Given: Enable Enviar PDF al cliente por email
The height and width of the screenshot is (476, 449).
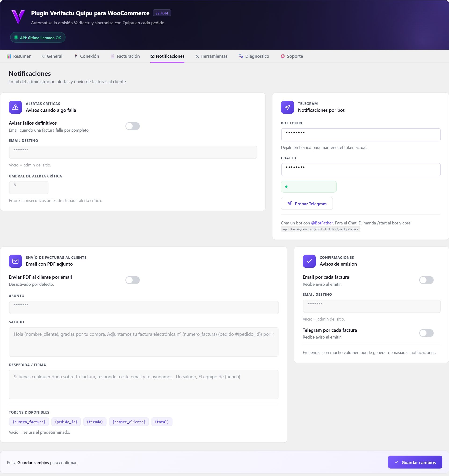Looking at the screenshot, I should tap(132, 280).
